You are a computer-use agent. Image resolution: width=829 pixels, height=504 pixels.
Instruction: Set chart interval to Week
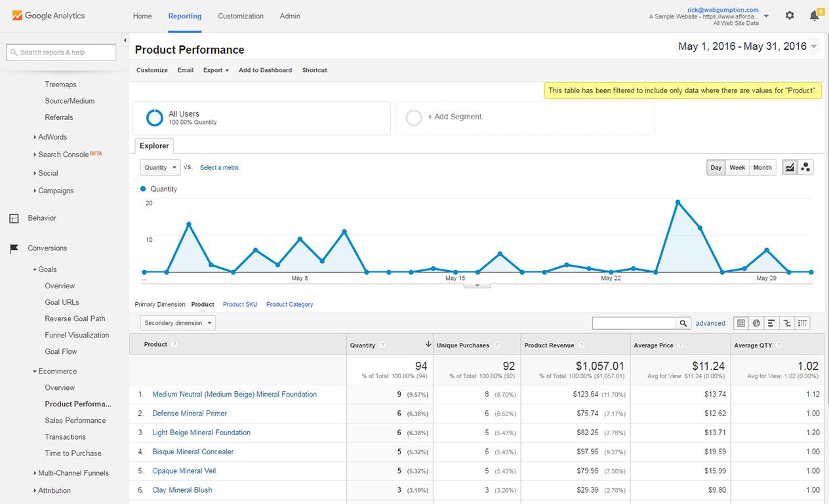737,168
